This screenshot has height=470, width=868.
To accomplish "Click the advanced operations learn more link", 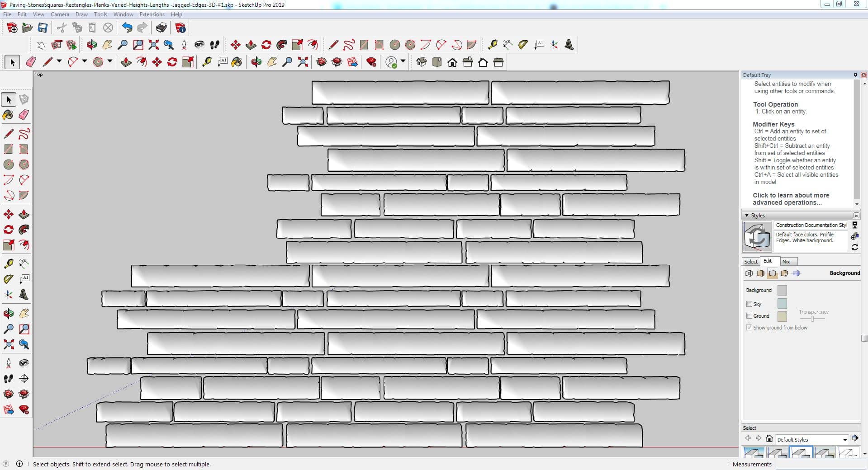I will [791, 199].
